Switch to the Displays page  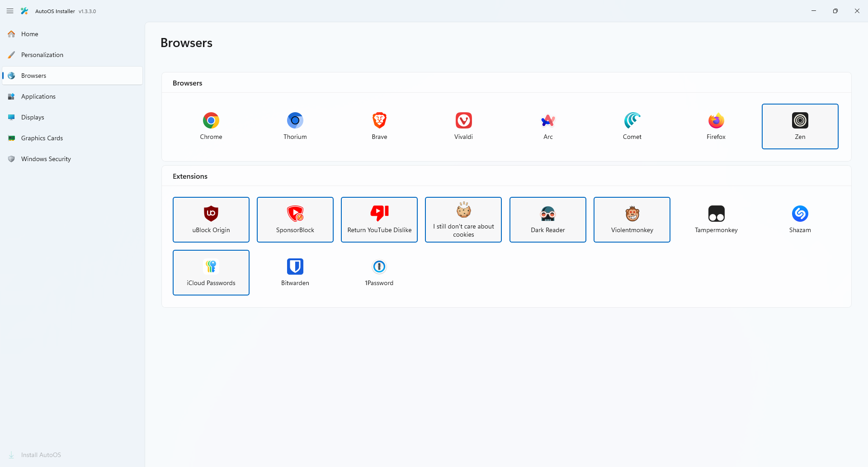[72, 117]
